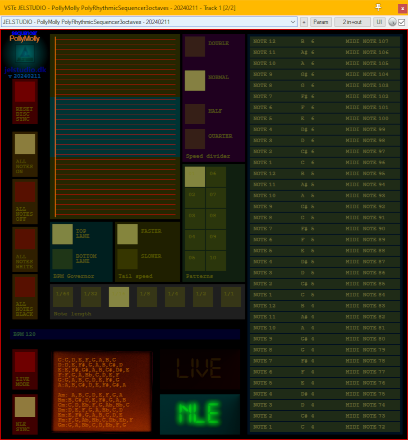Screen dimensions: 408x440
Task: Click the orange scale reference panel
Action: (x=102, y=392)
